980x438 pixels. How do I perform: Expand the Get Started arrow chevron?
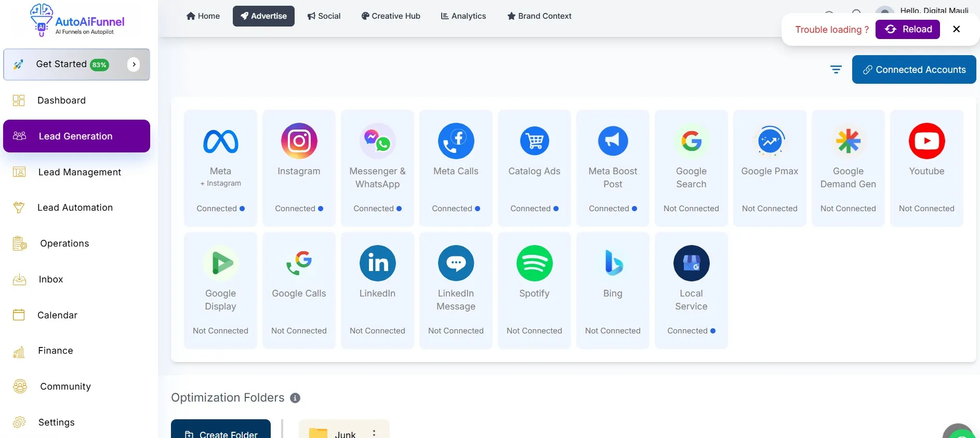(134, 65)
